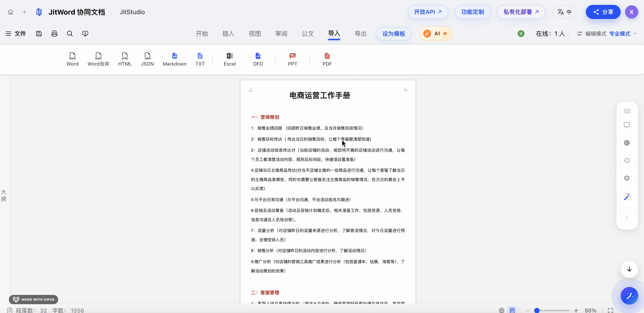Switch to the 导出 tab
The image size is (644, 313).
click(x=361, y=34)
